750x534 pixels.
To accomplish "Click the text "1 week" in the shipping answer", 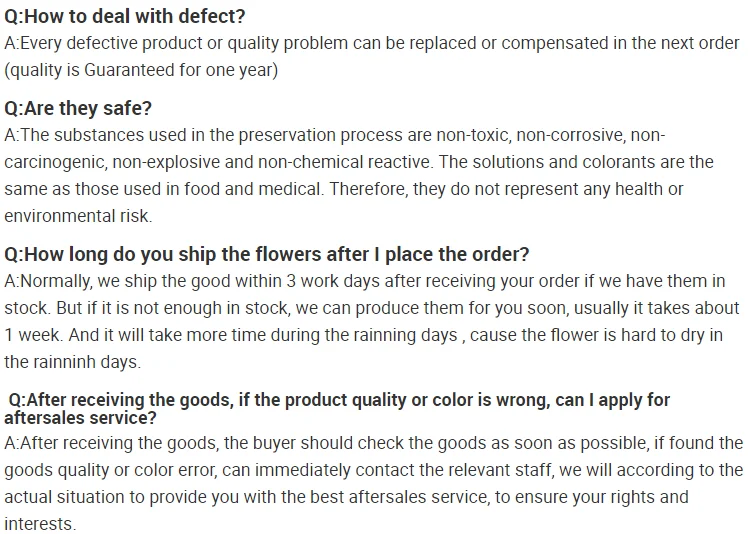I will pyautogui.click(x=31, y=335).
